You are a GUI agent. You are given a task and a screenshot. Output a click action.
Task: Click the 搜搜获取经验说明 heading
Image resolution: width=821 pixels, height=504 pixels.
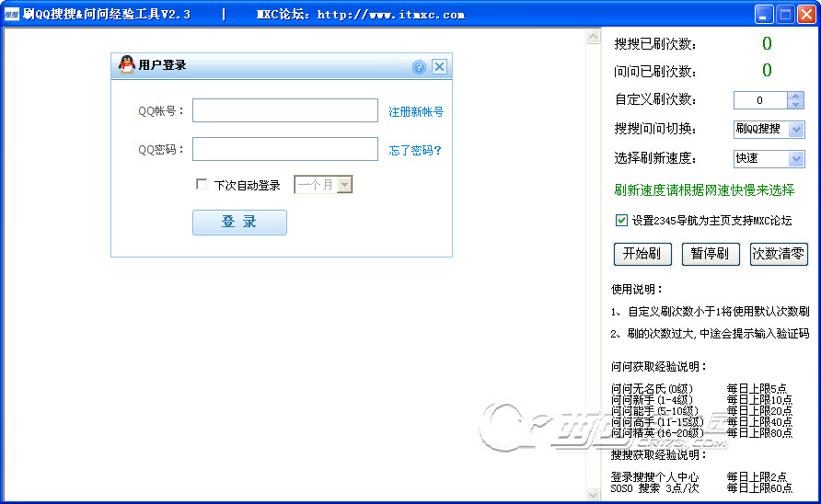(x=658, y=455)
